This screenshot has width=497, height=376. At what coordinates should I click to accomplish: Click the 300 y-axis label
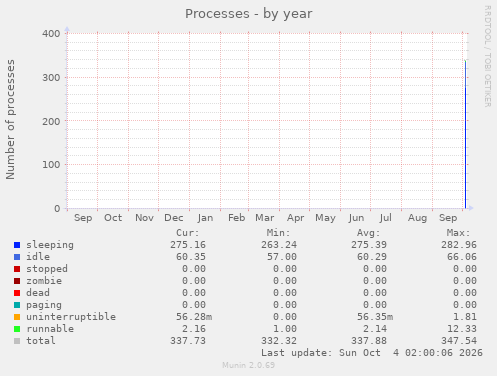(x=51, y=78)
